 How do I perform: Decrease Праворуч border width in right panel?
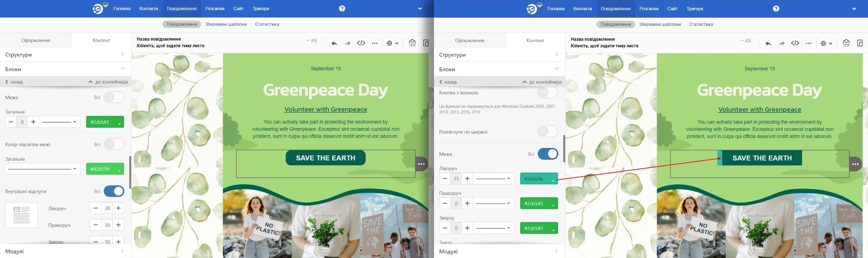(x=445, y=203)
